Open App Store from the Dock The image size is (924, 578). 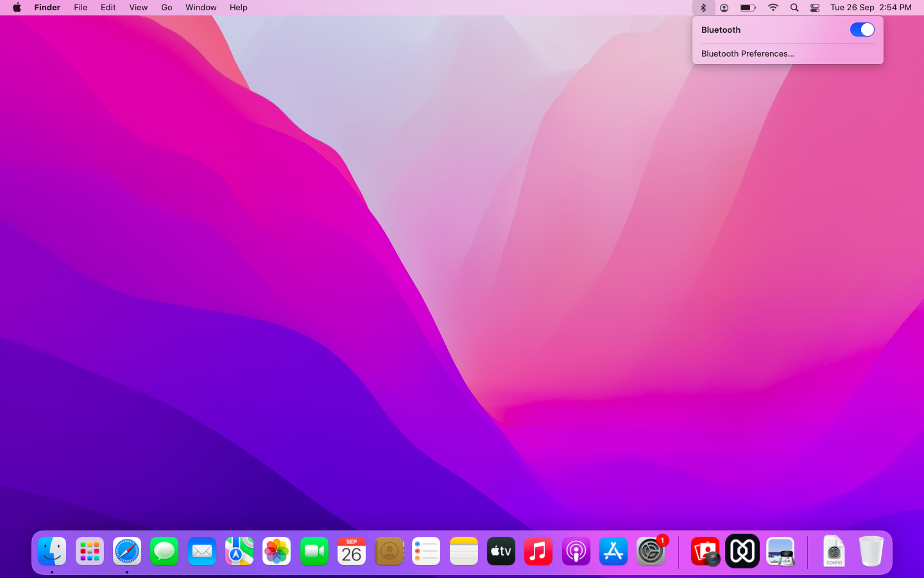coord(613,552)
